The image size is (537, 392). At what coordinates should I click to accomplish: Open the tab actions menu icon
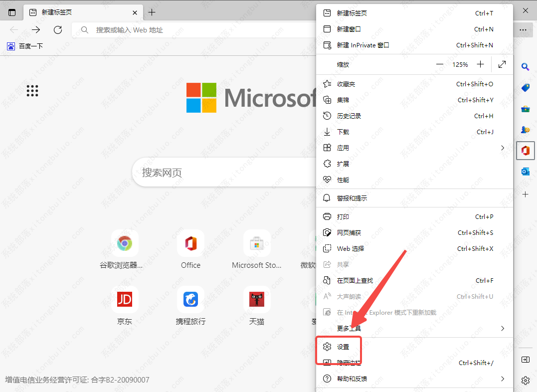tap(12, 12)
